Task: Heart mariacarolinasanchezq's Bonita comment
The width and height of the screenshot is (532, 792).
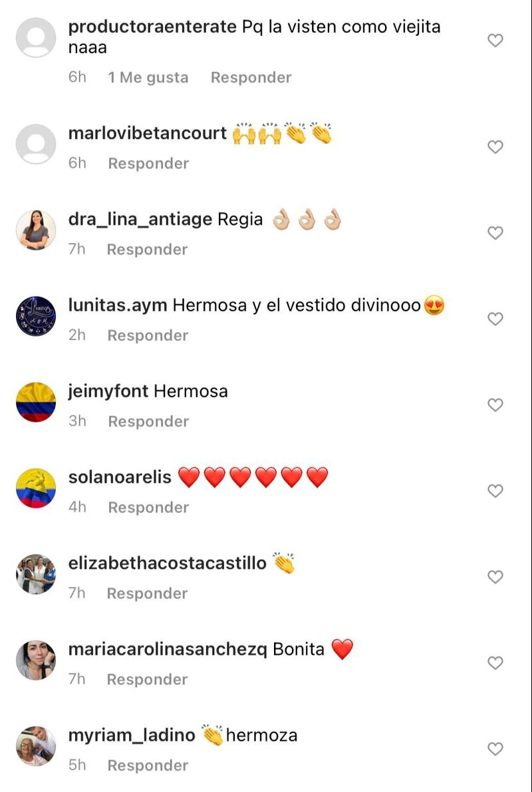Action: 495,663
